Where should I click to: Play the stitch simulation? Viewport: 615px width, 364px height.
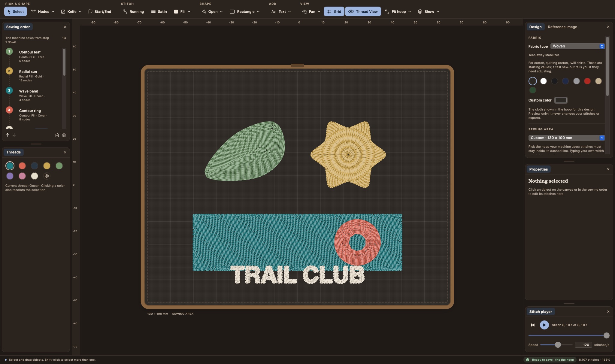(x=544, y=325)
